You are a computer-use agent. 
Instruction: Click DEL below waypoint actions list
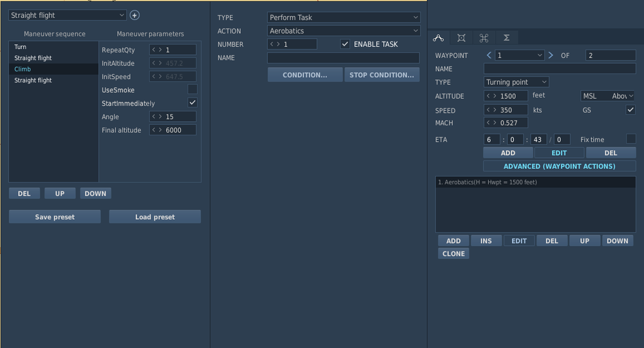pyautogui.click(x=552, y=241)
